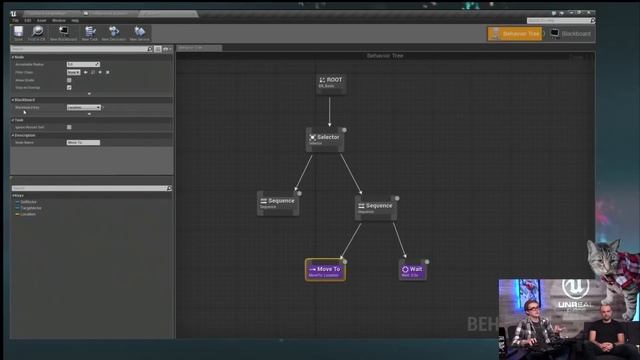The image size is (640, 360).
Task: Click the add new Filter Class icon
Action: (x=100, y=72)
